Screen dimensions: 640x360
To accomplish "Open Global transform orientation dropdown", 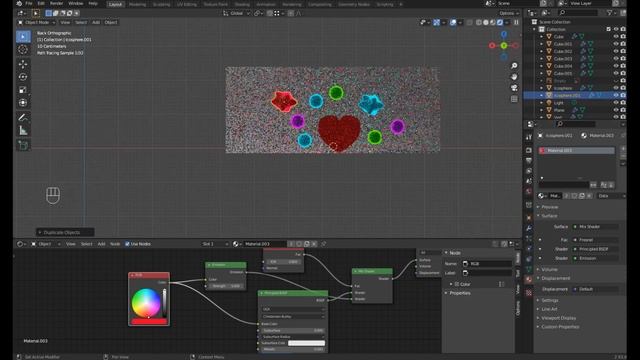I will point(237,13).
